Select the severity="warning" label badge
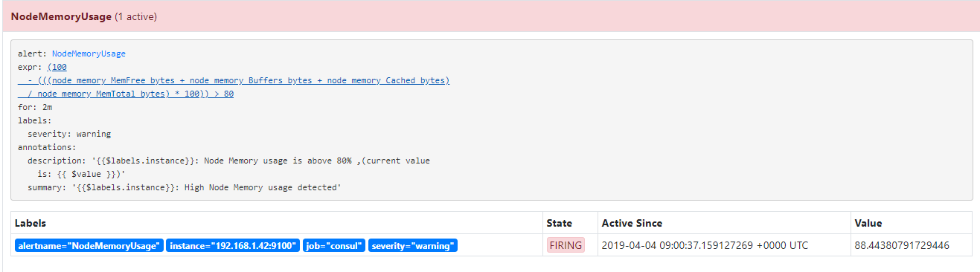The width and height of the screenshot is (980, 272). click(x=413, y=245)
